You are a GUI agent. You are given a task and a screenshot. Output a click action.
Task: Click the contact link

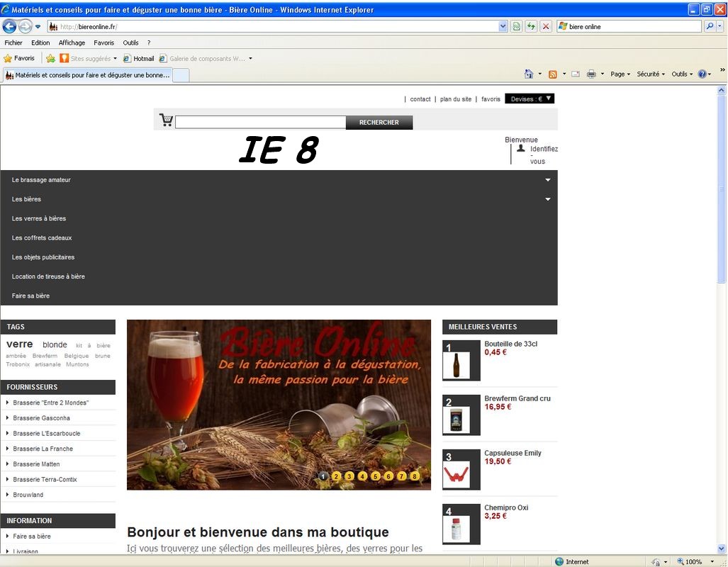(420, 99)
